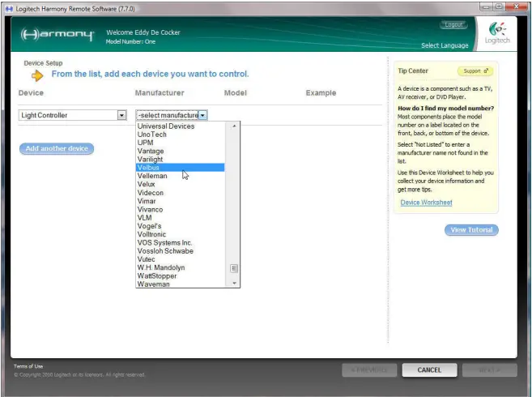Select UnoTech manufacturer
This screenshot has height=397, width=532.
point(180,134)
